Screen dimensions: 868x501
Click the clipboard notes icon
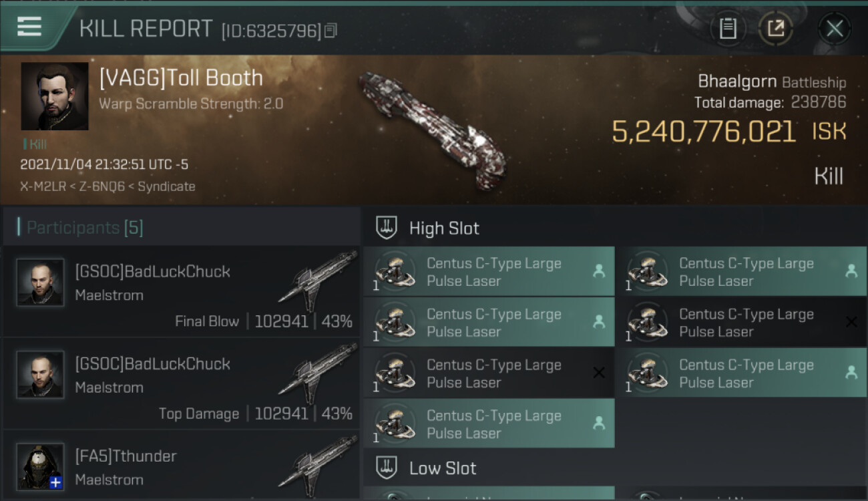click(x=727, y=29)
